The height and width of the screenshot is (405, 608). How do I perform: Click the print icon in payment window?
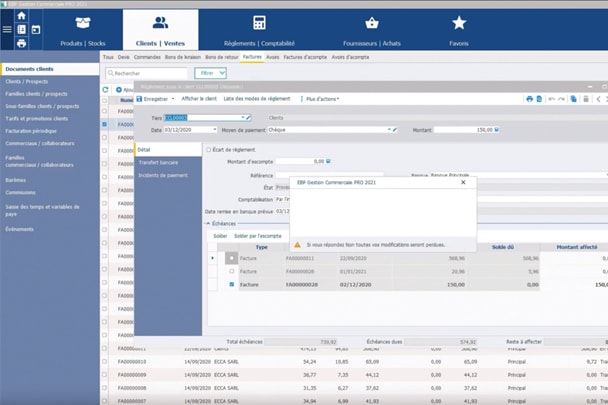click(x=529, y=99)
